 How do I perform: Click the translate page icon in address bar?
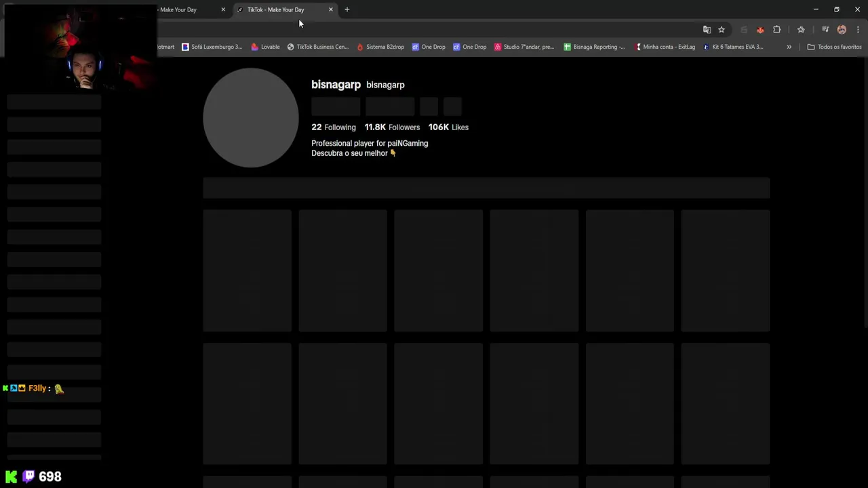[x=707, y=29]
